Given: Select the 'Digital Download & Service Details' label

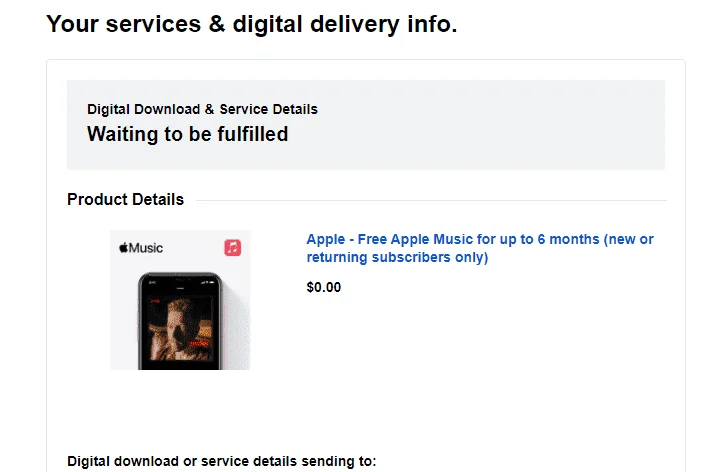Looking at the screenshot, I should point(202,109).
